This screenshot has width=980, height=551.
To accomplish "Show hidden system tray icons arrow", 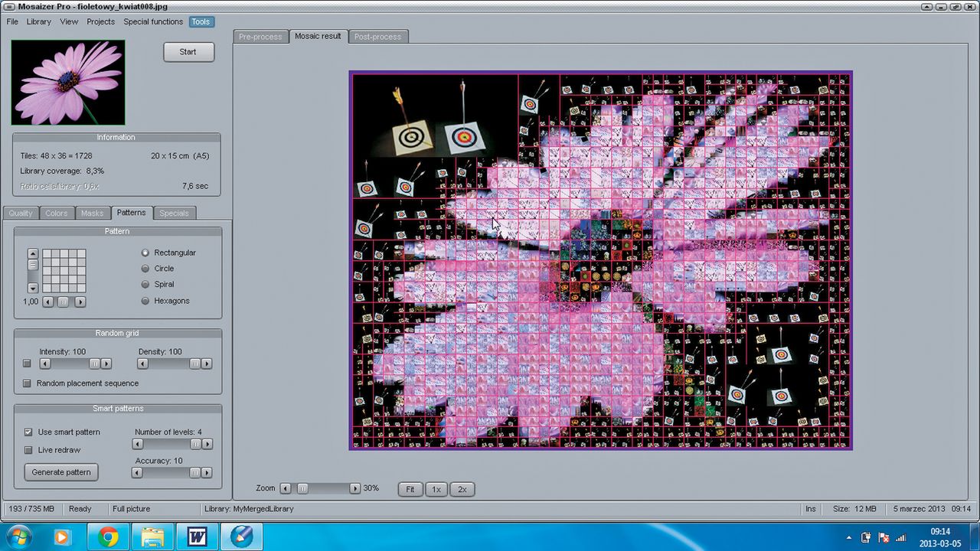I will pos(848,537).
